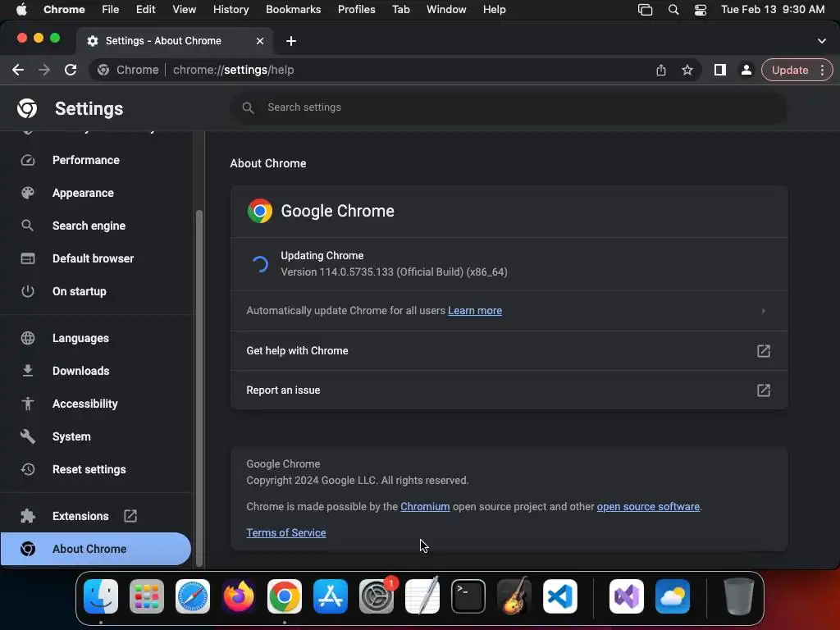Open Default browser settings
This screenshot has width=840, height=630.
[x=97, y=258]
